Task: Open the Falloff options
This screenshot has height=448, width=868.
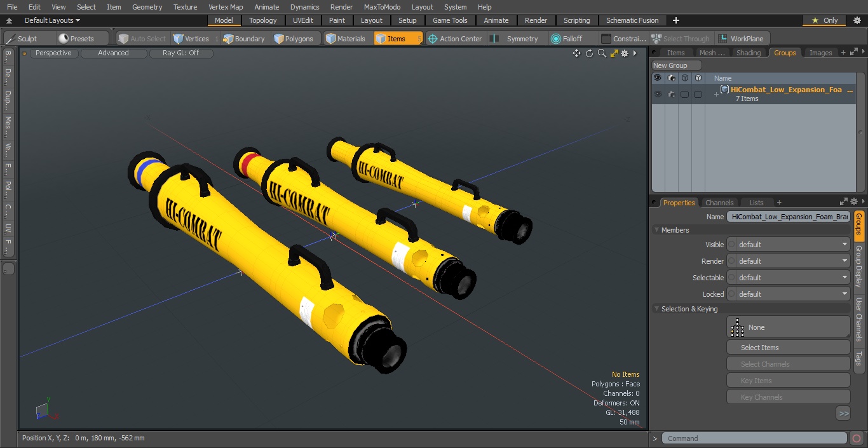Action: click(567, 39)
